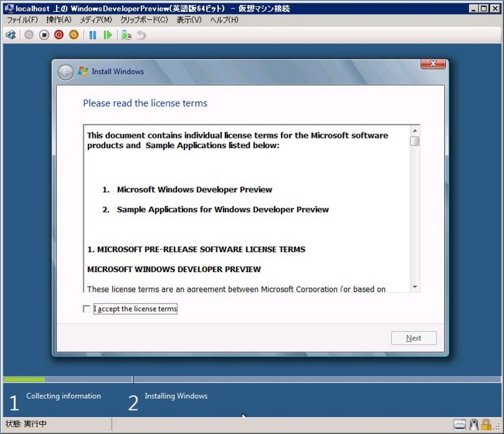Reset the VM with the green play icon

click(108, 35)
